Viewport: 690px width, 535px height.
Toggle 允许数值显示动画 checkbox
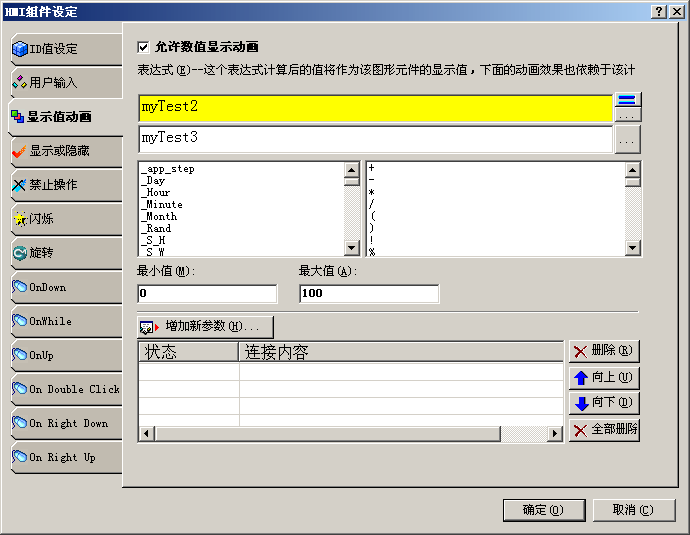pos(143,47)
